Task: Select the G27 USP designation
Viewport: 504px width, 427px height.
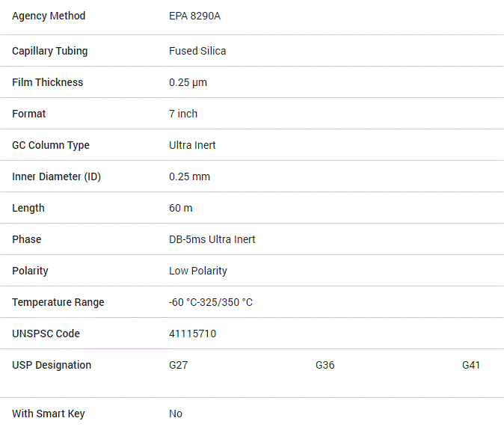Action: [x=179, y=365]
